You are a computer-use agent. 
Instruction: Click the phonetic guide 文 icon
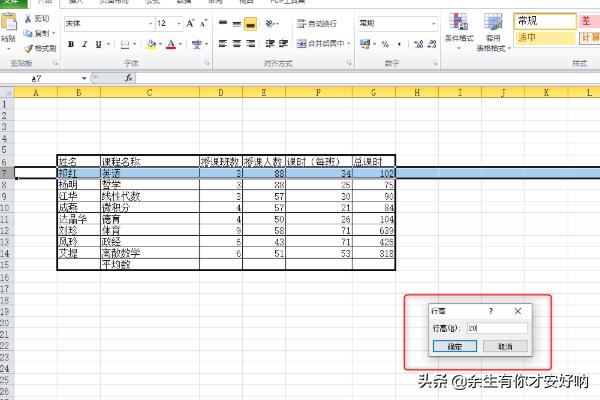pyautogui.click(x=197, y=44)
